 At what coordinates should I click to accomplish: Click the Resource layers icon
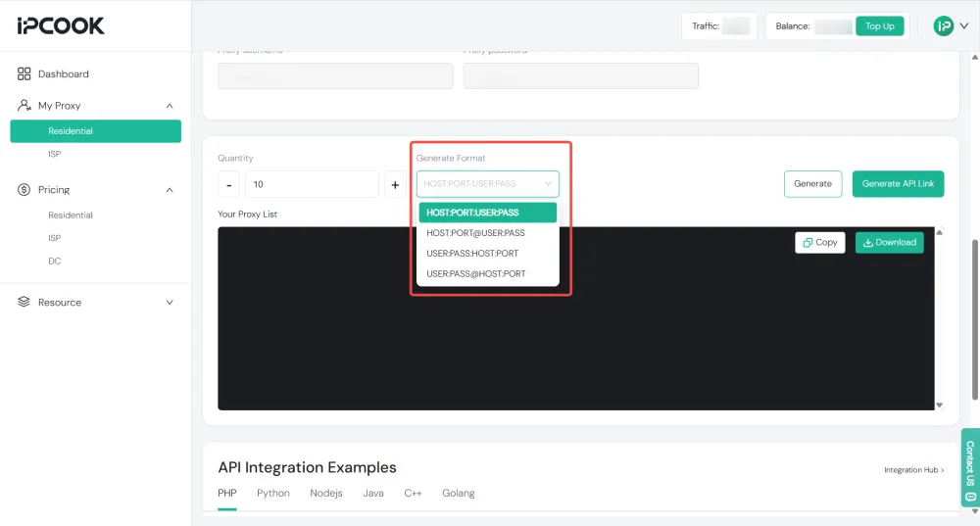point(24,302)
